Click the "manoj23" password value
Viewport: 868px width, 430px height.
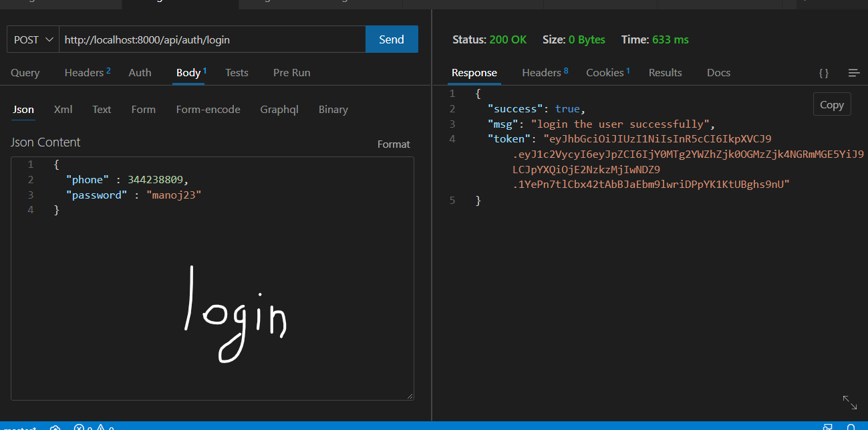coord(174,195)
